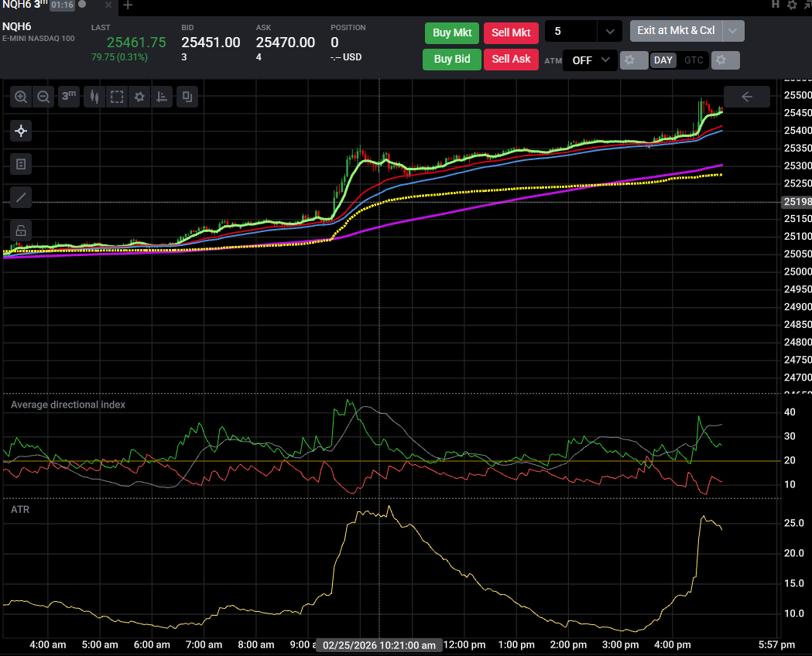Click the order quantity field showing 5
This screenshot has width=812, height=656.
(x=570, y=32)
